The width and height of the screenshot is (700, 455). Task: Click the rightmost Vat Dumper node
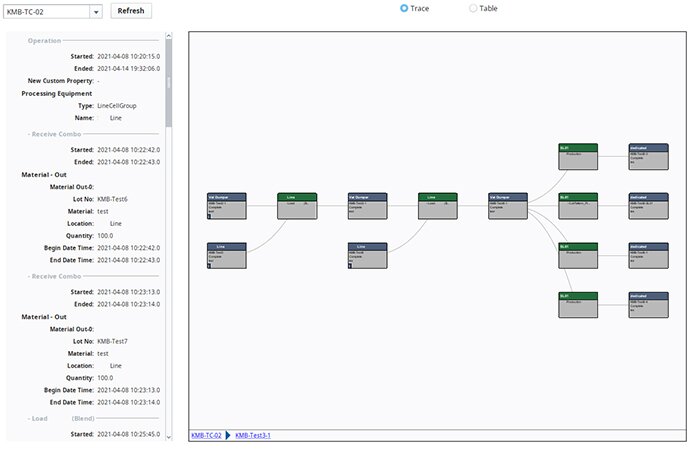(x=507, y=206)
